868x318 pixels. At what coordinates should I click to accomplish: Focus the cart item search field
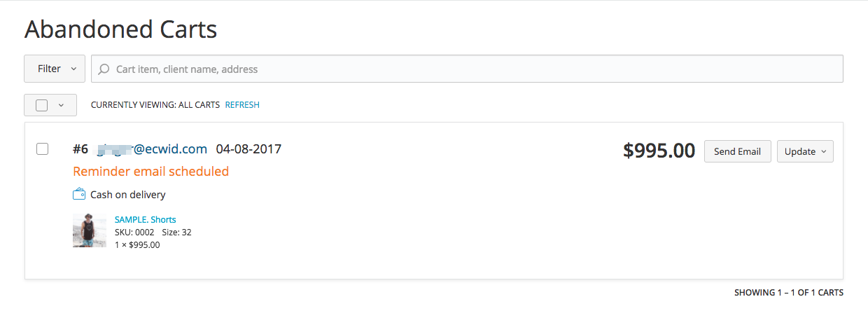[468, 69]
